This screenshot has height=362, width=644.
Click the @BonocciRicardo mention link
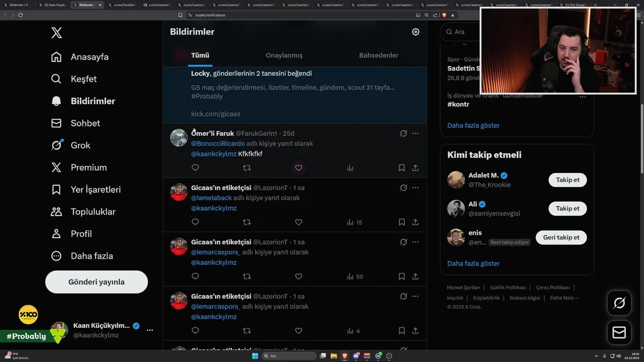point(218,143)
